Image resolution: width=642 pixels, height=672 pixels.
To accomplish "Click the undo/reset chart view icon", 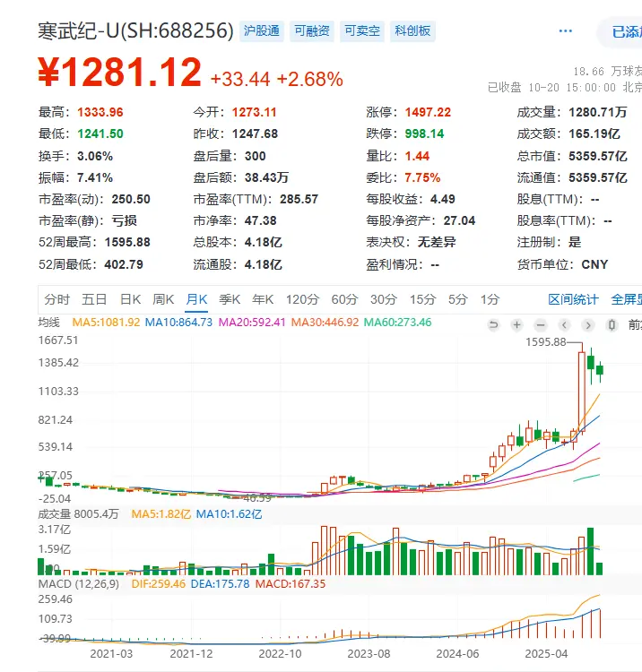I will [x=493, y=324].
